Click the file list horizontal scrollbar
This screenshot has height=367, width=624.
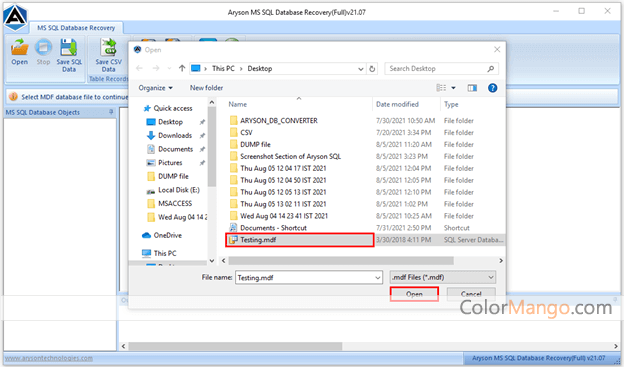pyautogui.click(x=341, y=261)
